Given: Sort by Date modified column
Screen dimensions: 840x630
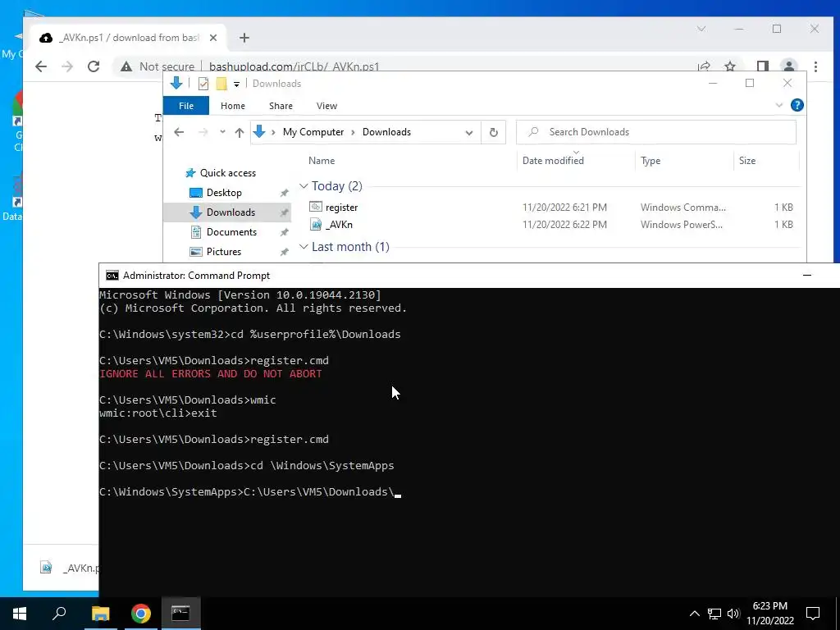Looking at the screenshot, I should tap(553, 161).
